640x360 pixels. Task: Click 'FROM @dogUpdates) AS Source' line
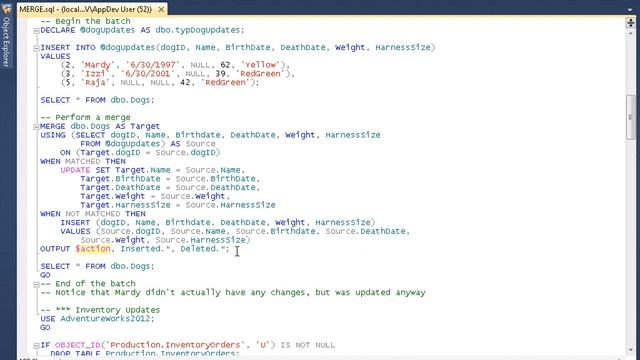point(148,144)
